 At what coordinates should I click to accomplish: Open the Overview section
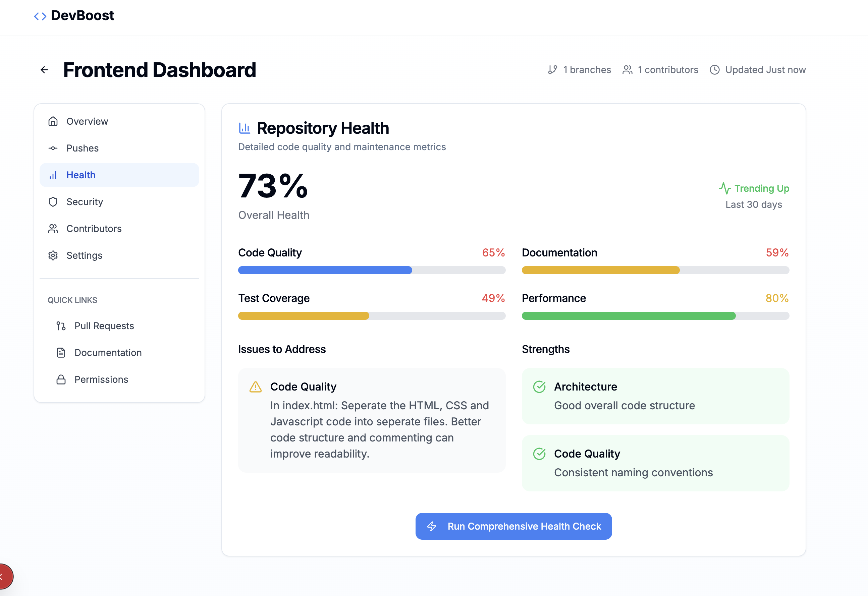[x=87, y=121]
